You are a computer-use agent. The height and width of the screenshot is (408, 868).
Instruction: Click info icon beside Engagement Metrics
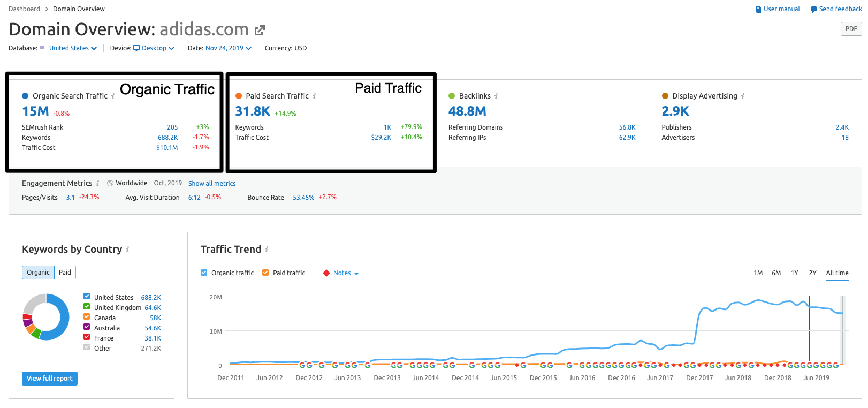point(97,184)
